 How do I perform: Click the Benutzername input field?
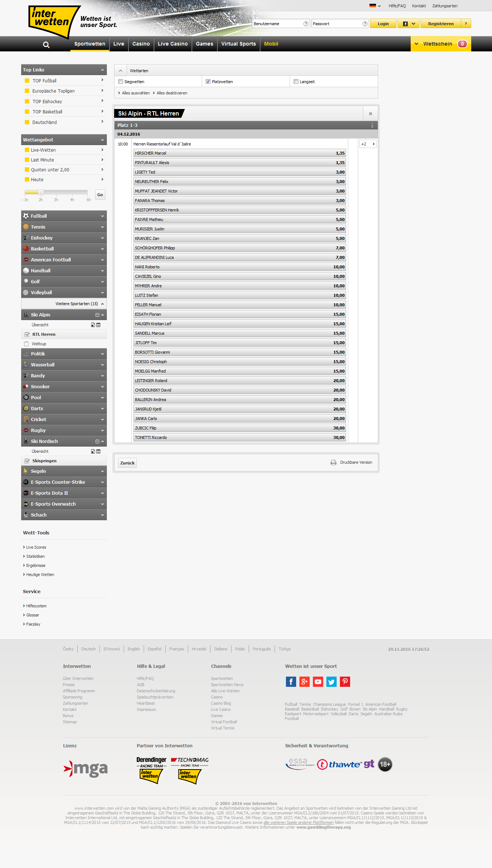281,24
